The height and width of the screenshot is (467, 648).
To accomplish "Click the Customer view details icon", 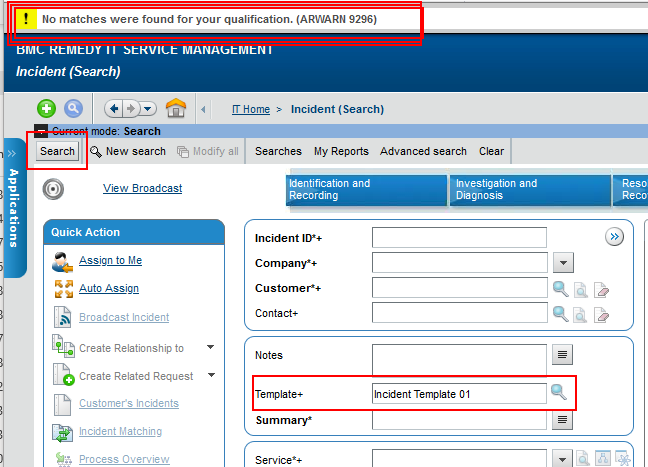I will 580,290.
